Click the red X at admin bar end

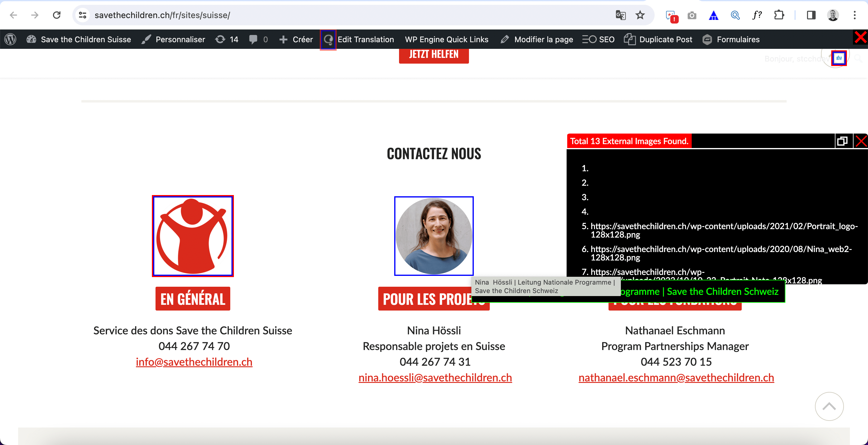860,37
